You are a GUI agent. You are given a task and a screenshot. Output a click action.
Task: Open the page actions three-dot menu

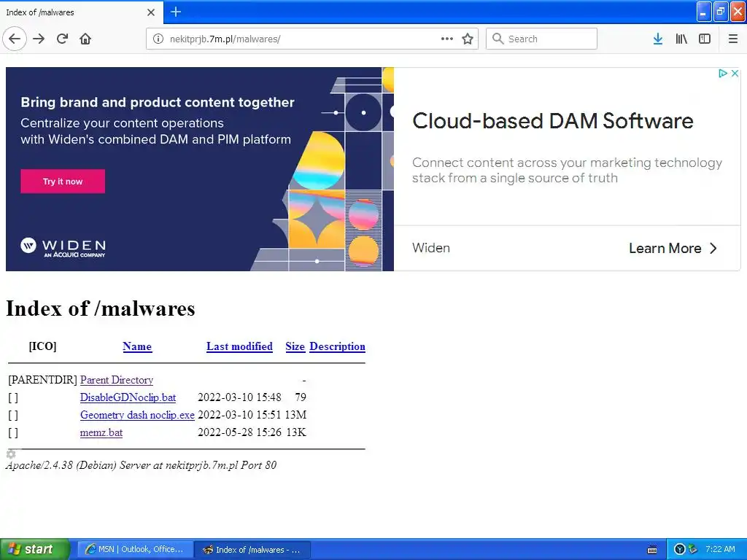(x=447, y=39)
